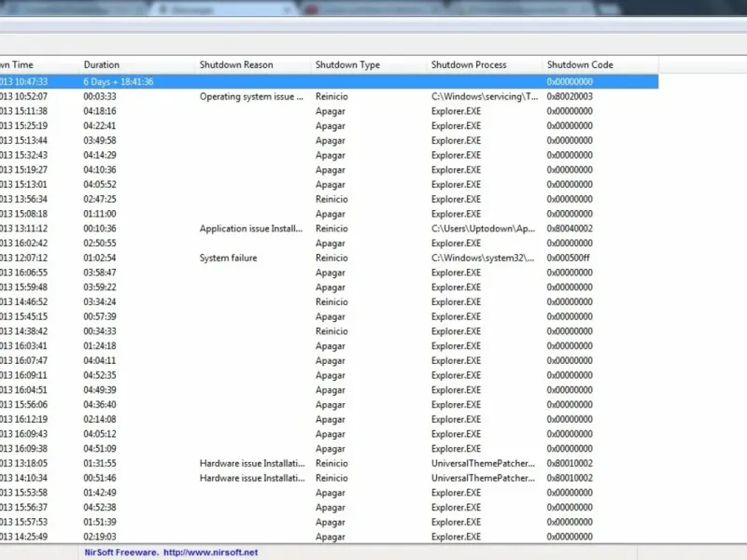Select the 'C:\Windows\system32\...' process cell
The height and width of the screenshot is (560, 747).
[x=483, y=259]
